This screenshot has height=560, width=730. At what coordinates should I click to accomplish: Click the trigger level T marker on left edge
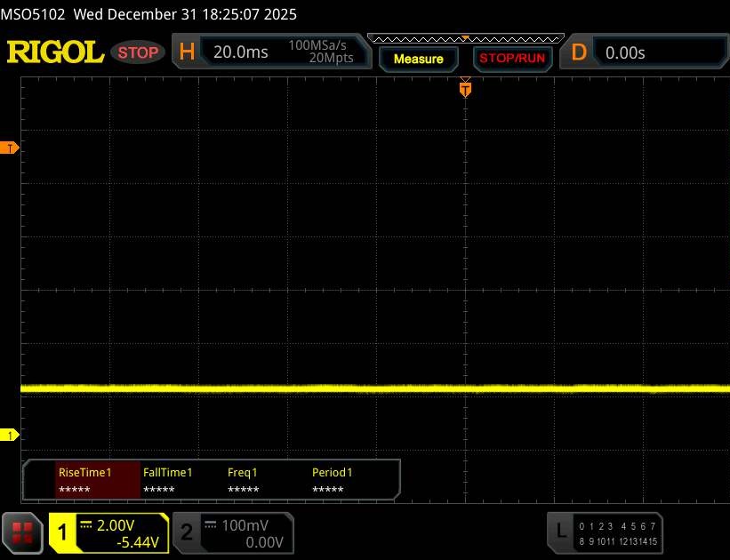click(11, 148)
